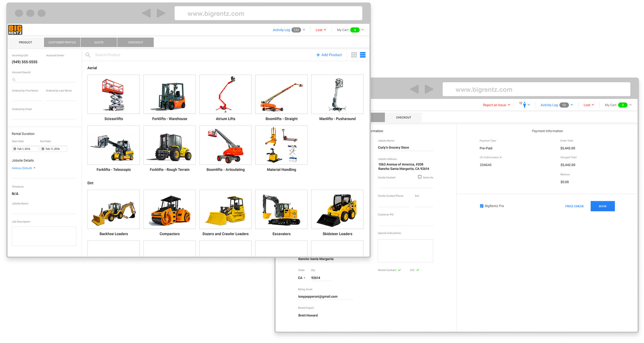Open the End Date calendar icon

[43, 149]
